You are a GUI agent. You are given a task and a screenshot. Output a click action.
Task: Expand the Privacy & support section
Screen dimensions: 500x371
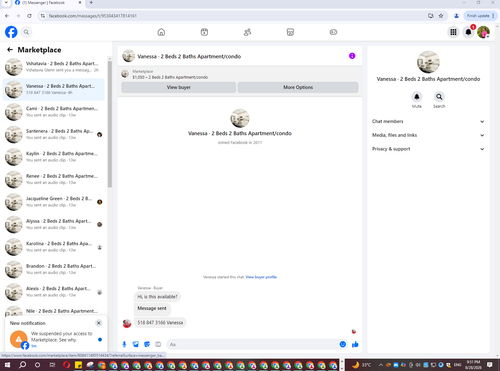428,149
